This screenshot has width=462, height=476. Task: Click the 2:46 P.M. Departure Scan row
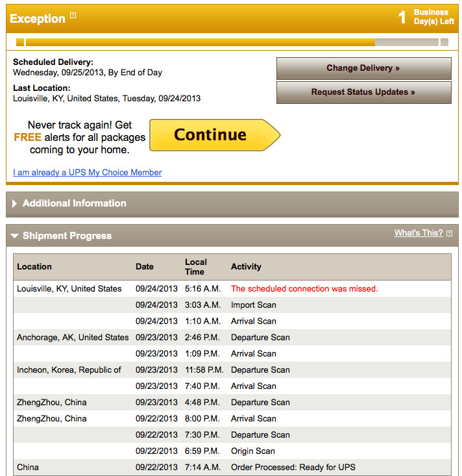coord(232,337)
